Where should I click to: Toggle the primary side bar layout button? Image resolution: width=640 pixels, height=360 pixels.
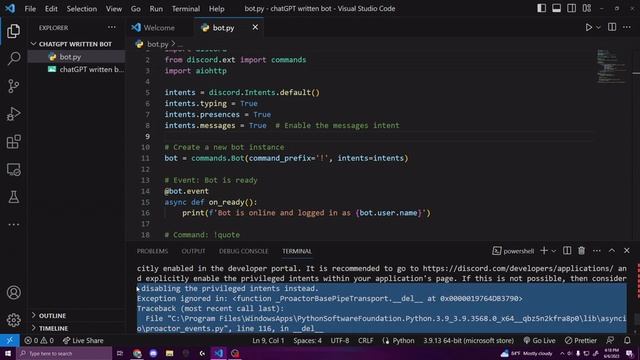coord(541,8)
